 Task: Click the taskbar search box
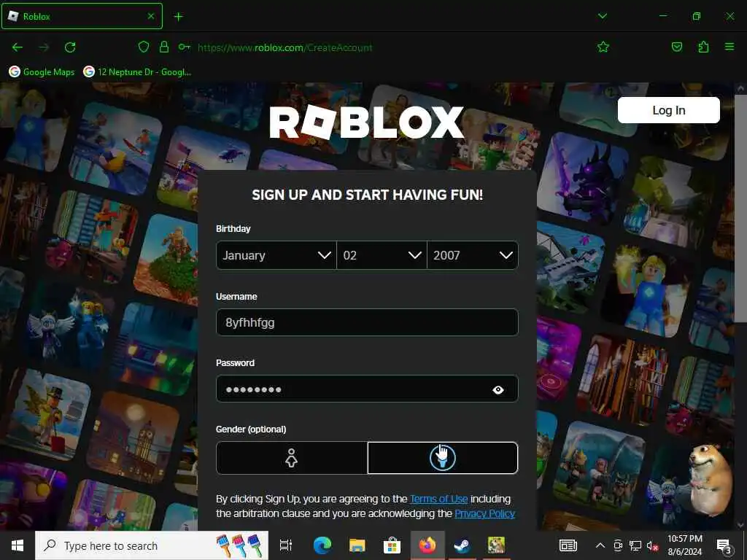[152, 545]
